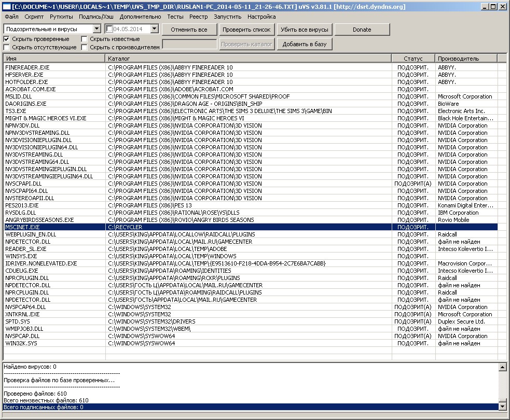This screenshot has width=510, height=420.
Task: Click log line Найдено вирусов: 0
Action: (251, 367)
